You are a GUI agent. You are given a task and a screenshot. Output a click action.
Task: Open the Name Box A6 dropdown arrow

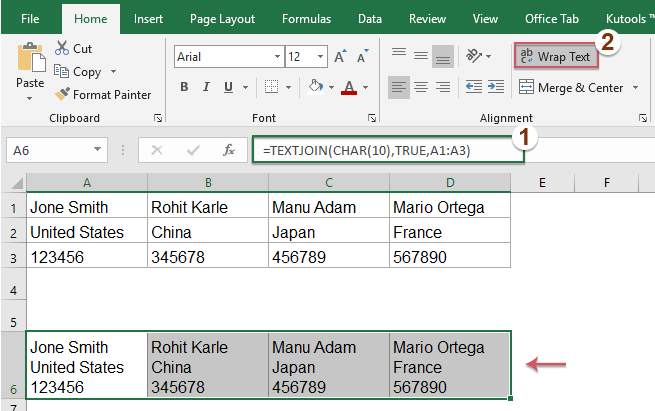tap(97, 149)
